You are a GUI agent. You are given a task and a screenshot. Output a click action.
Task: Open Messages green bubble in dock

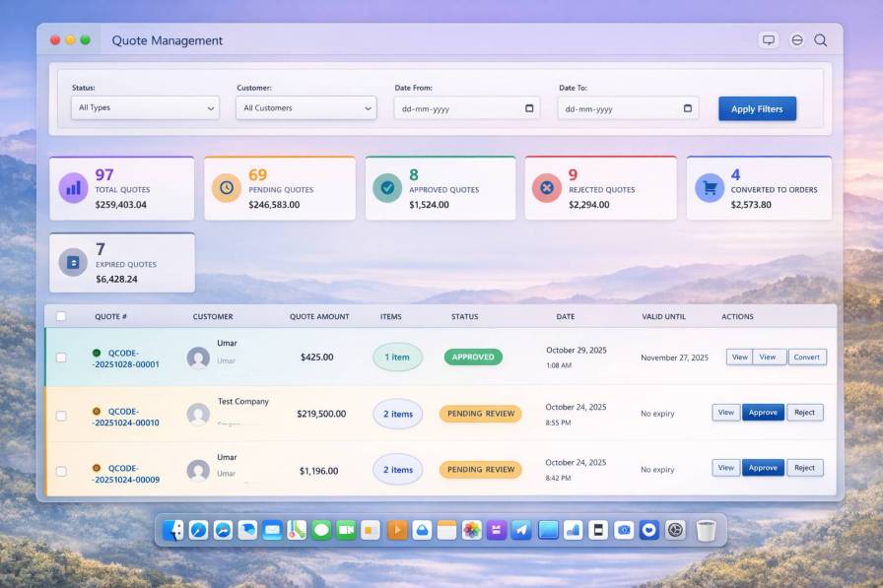coord(321,530)
